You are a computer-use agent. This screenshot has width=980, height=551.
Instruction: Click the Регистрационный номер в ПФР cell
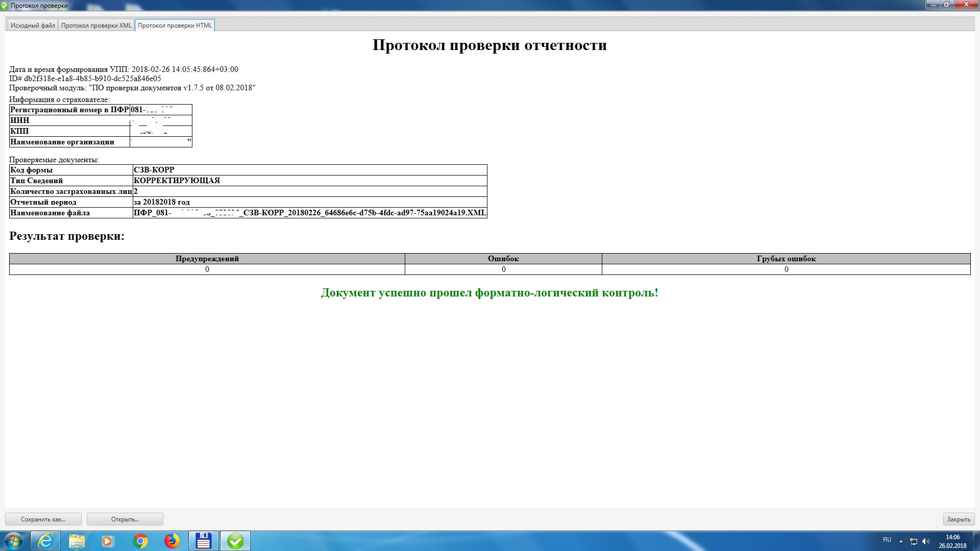(69, 110)
